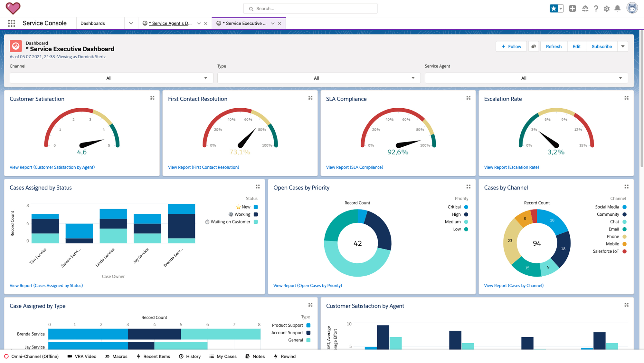Viewport: 644px width, 363px height.
Task: Click the dashboard collaboration icon button
Action: pyautogui.click(x=534, y=46)
